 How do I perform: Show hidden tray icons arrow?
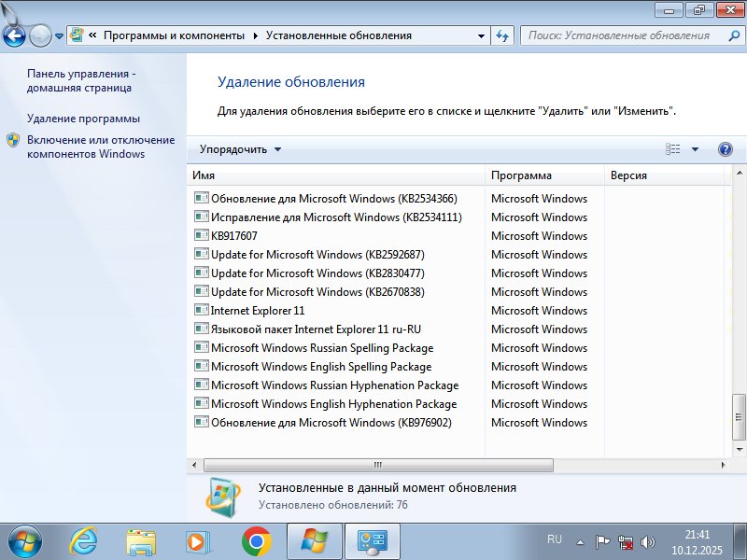(x=580, y=541)
